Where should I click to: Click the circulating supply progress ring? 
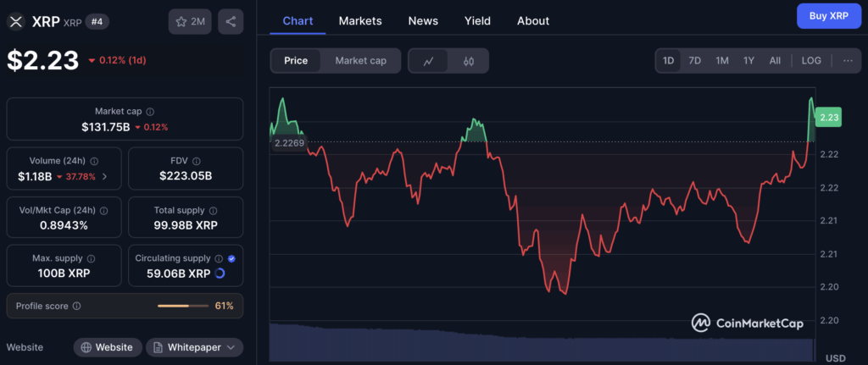(x=220, y=274)
